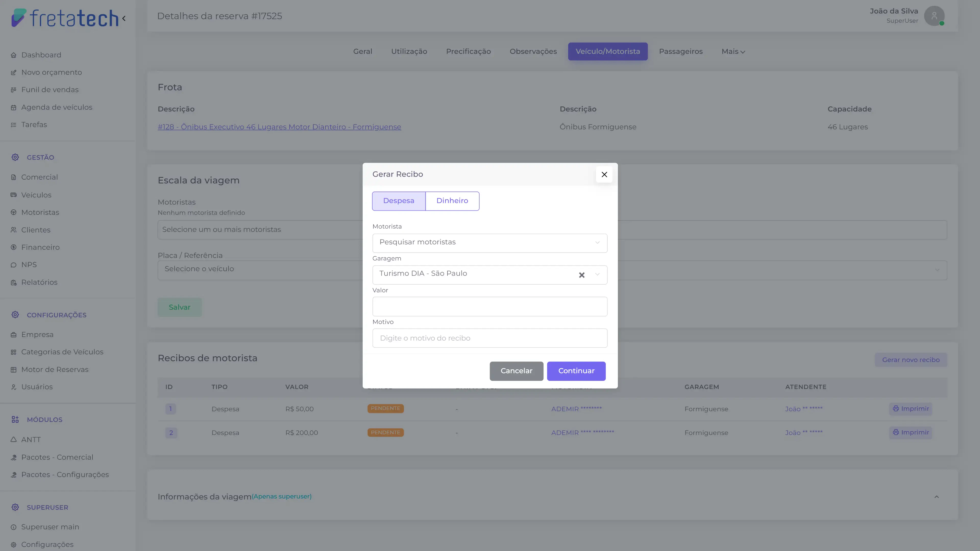Viewport: 980px width, 551px height.
Task: Open Pacotes - Comercial icon
Action: 14,457
